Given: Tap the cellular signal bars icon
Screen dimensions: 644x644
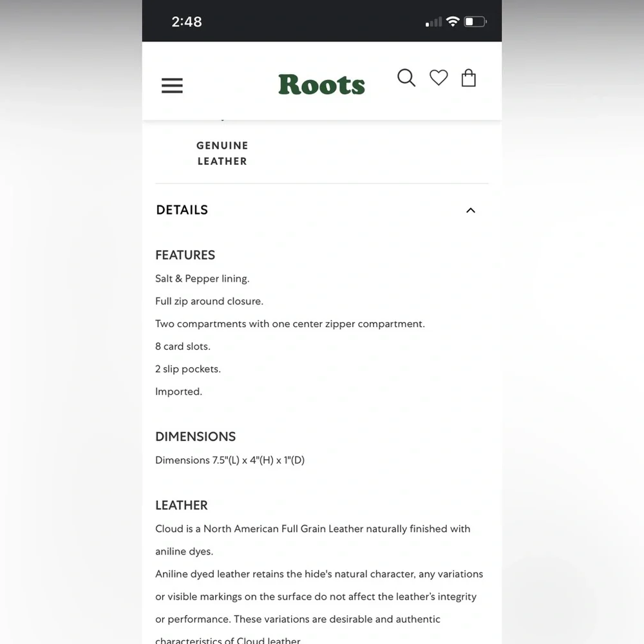Looking at the screenshot, I should tap(433, 23).
